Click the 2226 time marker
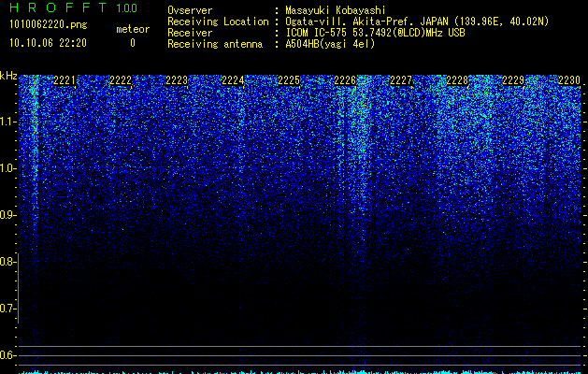The height and width of the screenshot is (374, 588). tap(345, 80)
